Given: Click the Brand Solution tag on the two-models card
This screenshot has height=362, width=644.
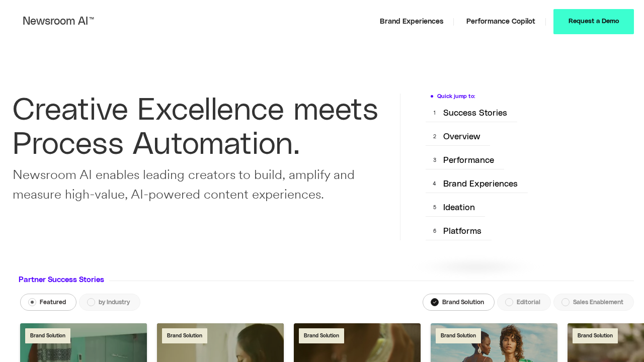Looking at the screenshot, I should [x=458, y=335].
